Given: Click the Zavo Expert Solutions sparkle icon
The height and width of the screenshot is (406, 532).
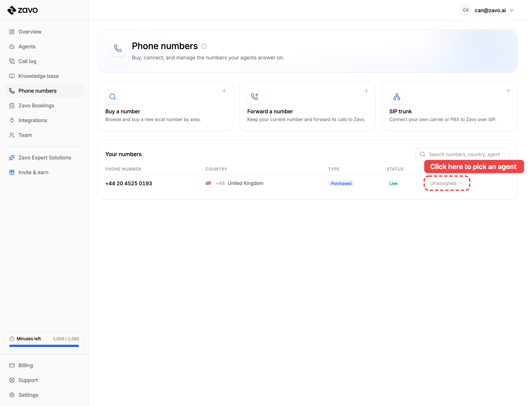Looking at the screenshot, I should 12,158.
